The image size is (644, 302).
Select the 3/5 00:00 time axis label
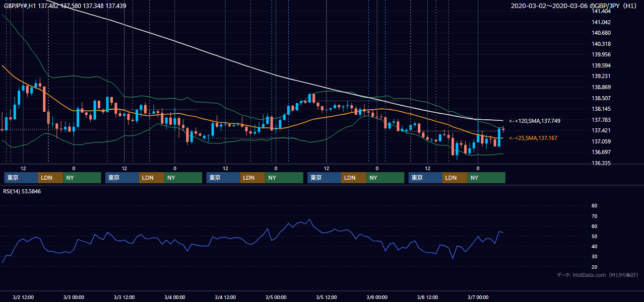276,297
